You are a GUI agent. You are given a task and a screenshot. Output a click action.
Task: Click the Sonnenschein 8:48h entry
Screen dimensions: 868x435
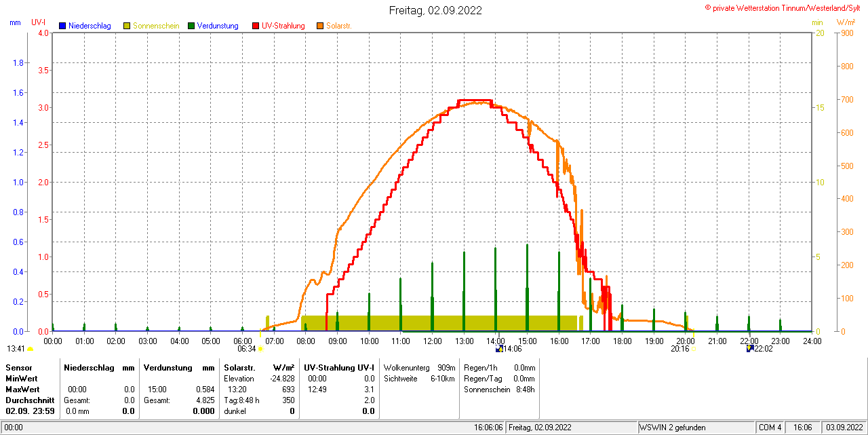pyautogui.click(x=499, y=389)
